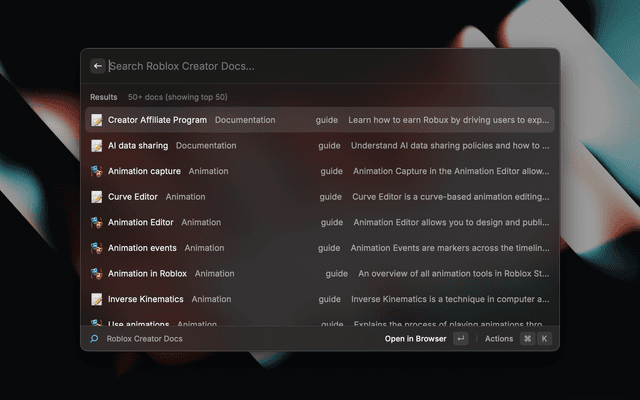This screenshot has width=640, height=400.
Task: Click the Animation in Roblox item icon
Action: click(x=97, y=273)
